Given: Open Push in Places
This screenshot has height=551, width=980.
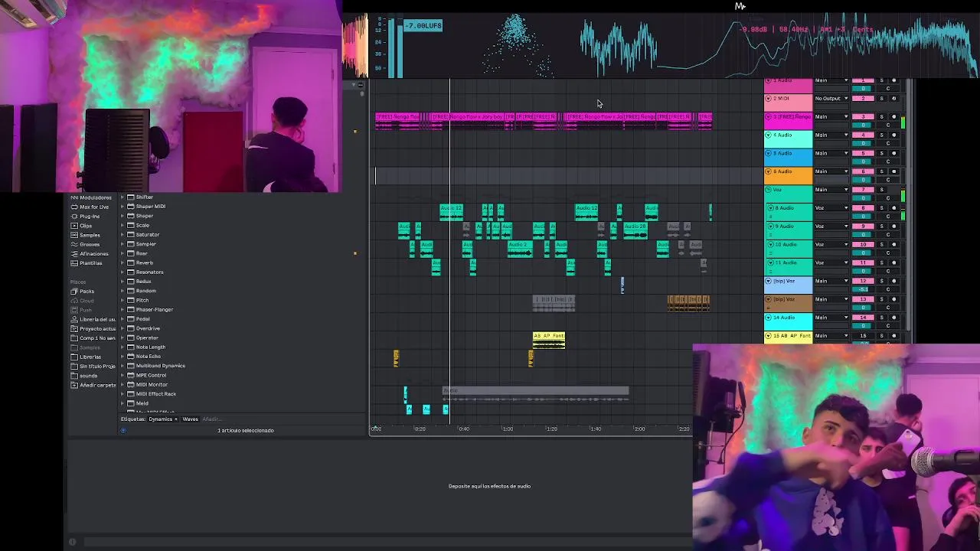Looking at the screenshot, I should click(x=82, y=310).
